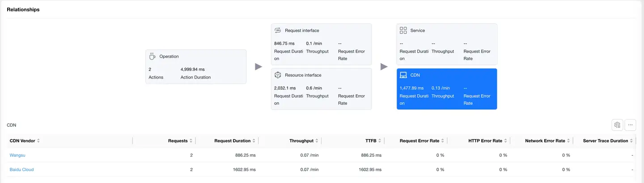
Task: Open the Wangsu vendor link
Action: pos(17,155)
